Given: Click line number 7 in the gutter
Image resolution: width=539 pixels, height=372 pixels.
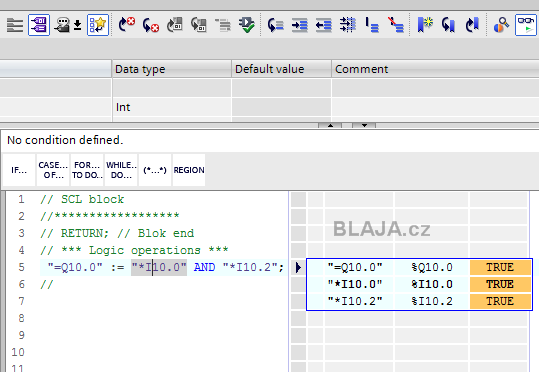Looking at the screenshot, I should [21, 301].
